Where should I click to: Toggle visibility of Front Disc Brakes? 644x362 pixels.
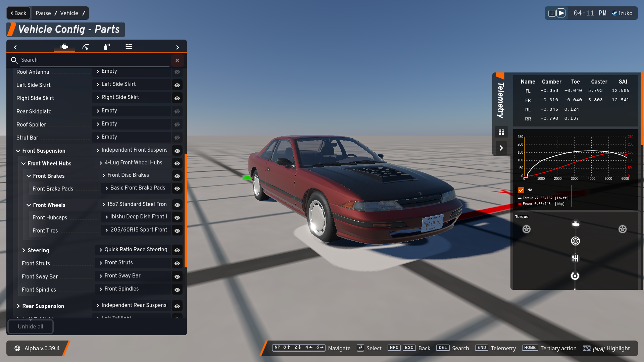point(177,176)
